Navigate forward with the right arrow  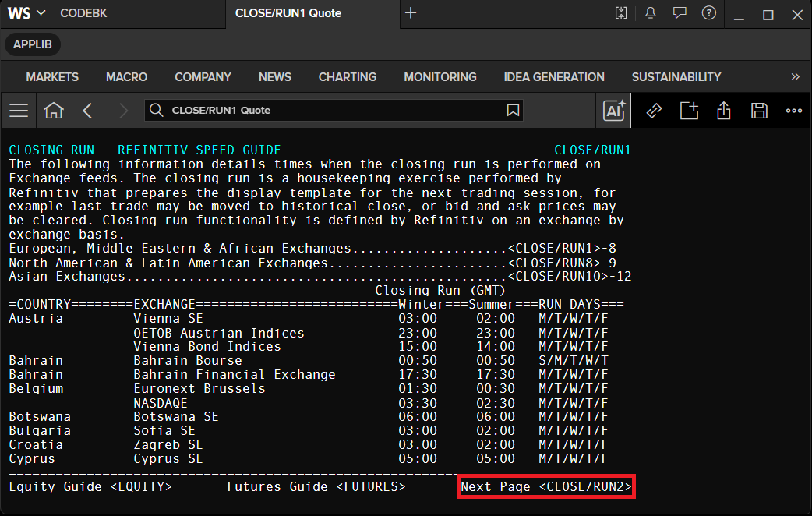[x=123, y=111]
